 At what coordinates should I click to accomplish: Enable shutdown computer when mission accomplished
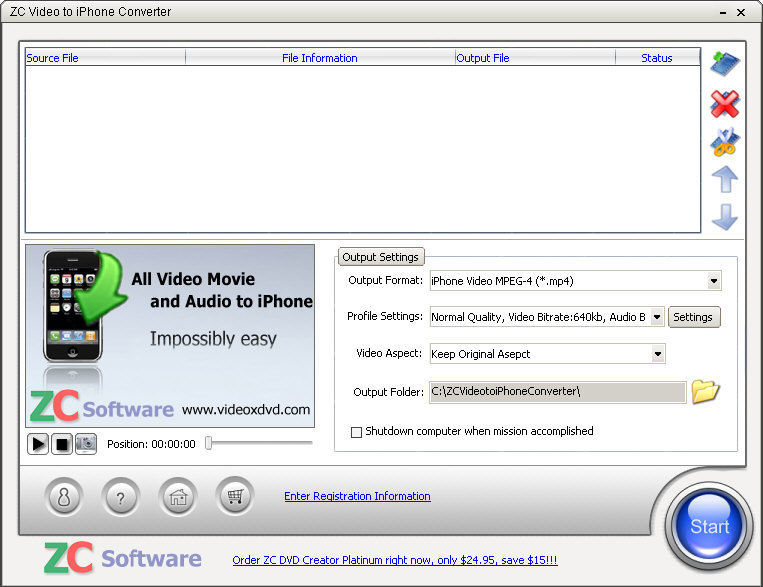(356, 432)
